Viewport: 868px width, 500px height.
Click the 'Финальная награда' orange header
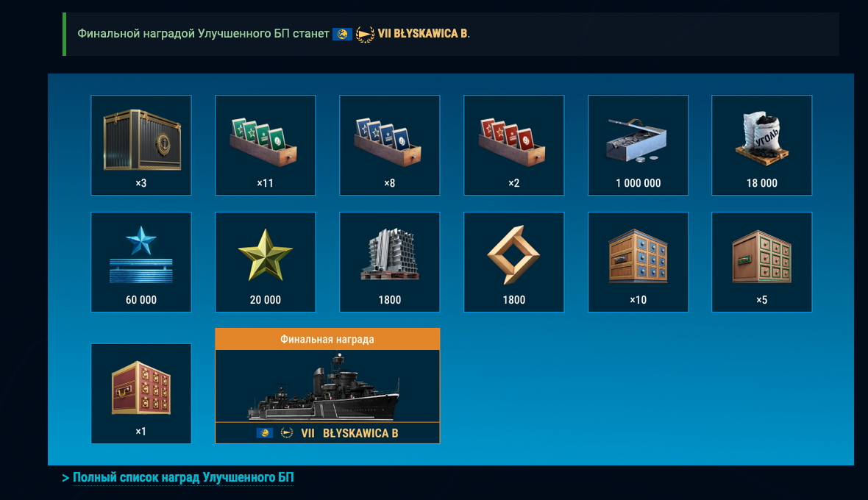(328, 339)
